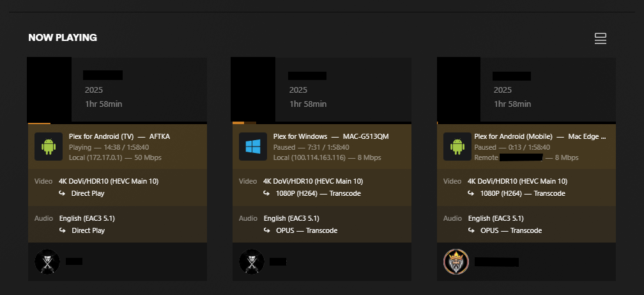Click 'English (EAC3 5.1)' on AFTKA card

tap(87, 218)
